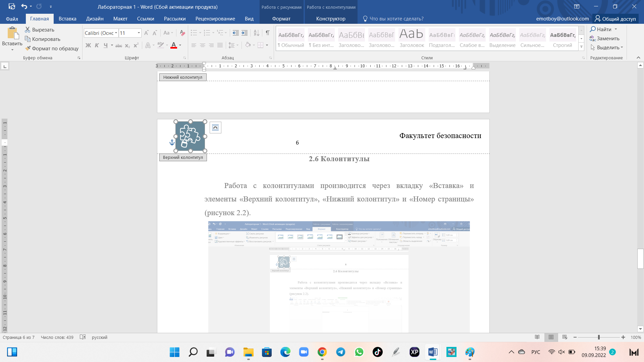Clear all formatting with the eraser icon
The height and width of the screenshot is (362, 644).
tap(182, 33)
